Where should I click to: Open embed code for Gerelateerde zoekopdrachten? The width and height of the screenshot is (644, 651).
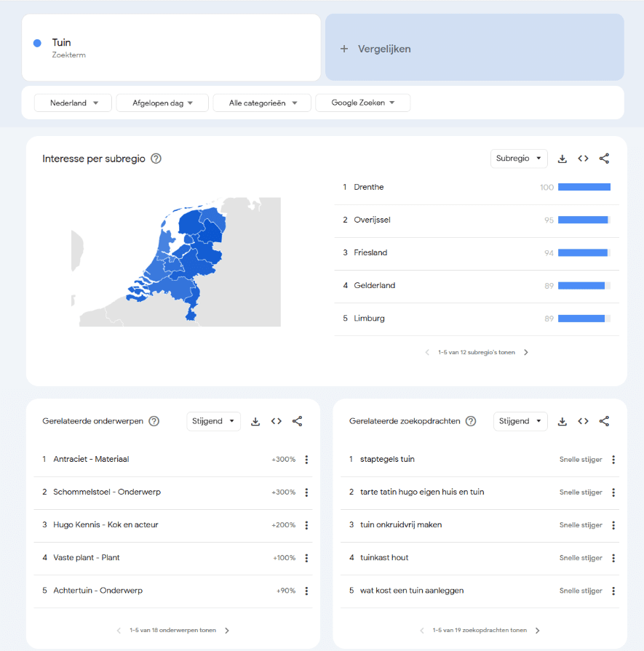pyautogui.click(x=583, y=421)
